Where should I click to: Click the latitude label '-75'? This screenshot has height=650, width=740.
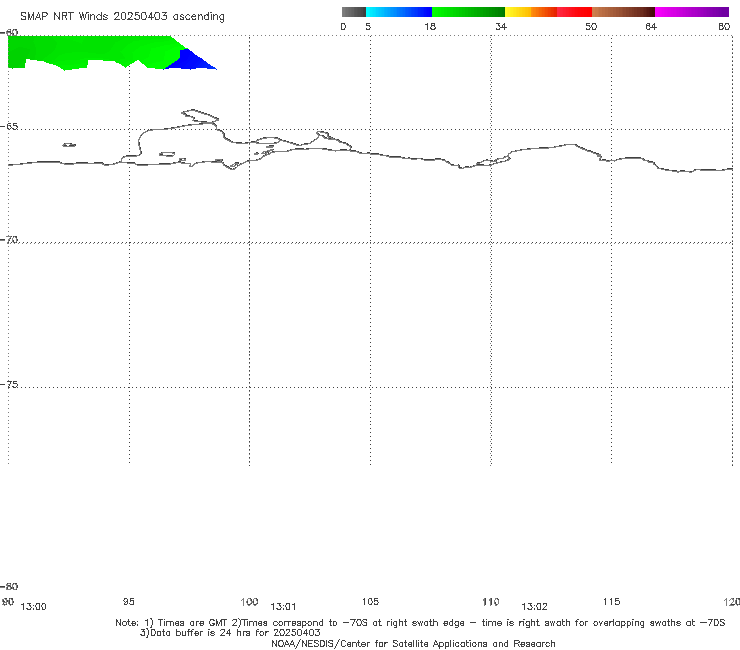(x=9, y=384)
